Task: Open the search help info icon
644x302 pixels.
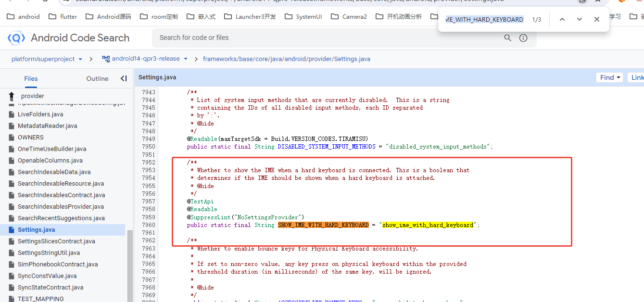Action: tap(523, 38)
